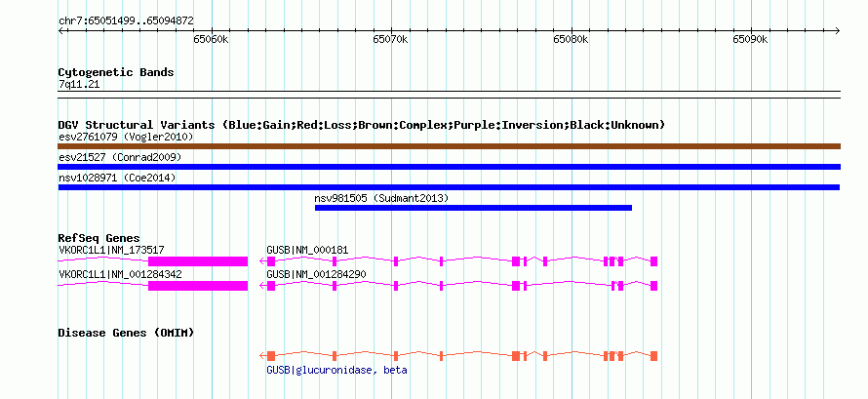Click the 65070k ruler tick label

point(390,39)
